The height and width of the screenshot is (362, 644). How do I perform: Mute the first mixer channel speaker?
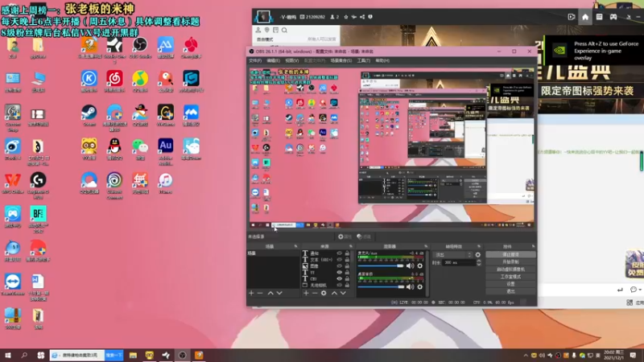coord(410,266)
